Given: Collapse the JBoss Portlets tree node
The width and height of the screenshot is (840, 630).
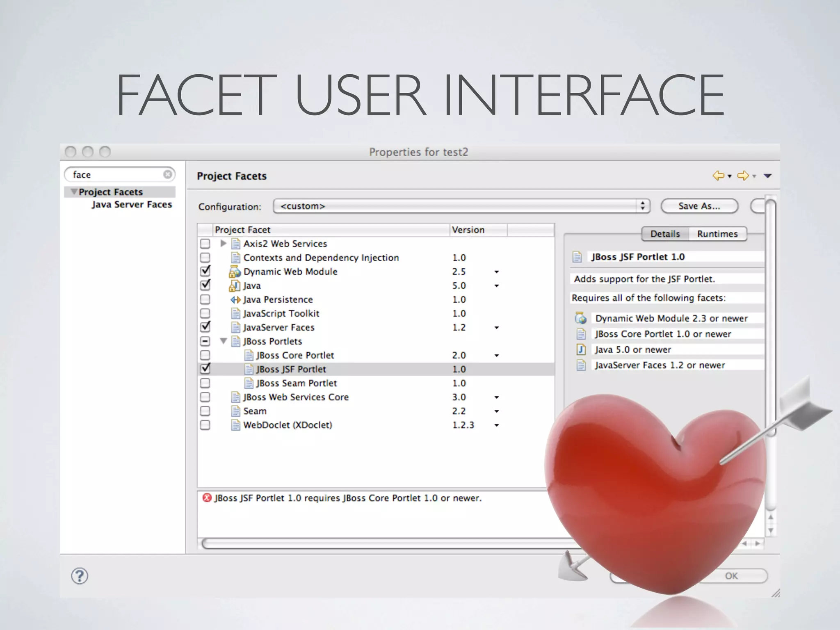Looking at the screenshot, I should tap(223, 341).
